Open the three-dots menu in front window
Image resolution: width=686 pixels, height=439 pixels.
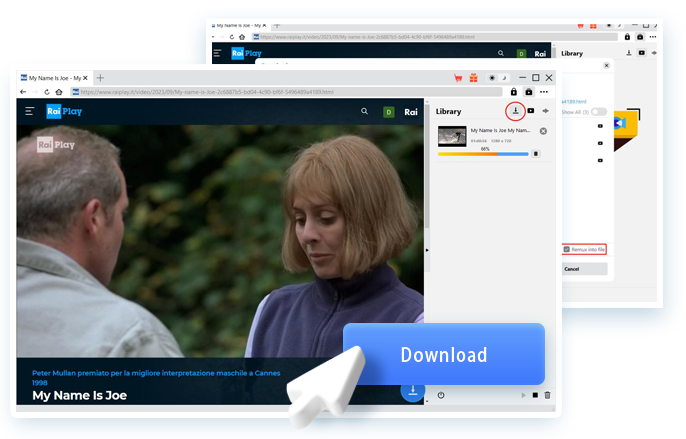click(x=544, y=92)
